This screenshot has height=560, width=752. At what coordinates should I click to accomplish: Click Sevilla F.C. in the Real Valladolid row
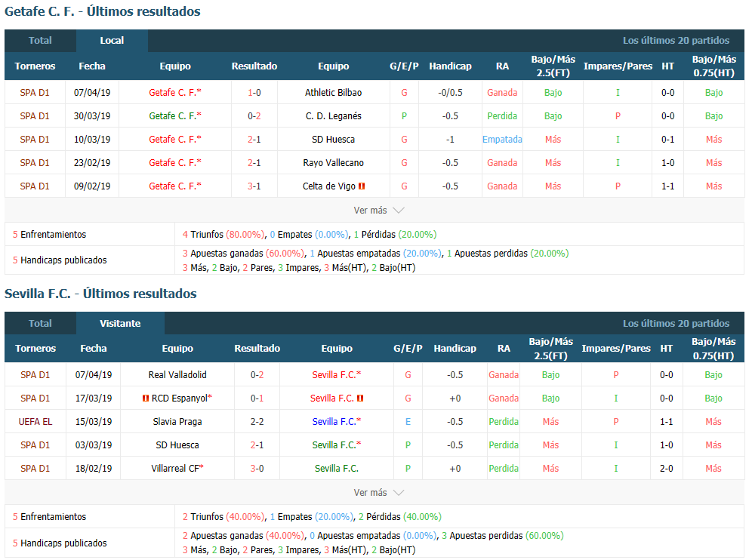tap(334, 375)
